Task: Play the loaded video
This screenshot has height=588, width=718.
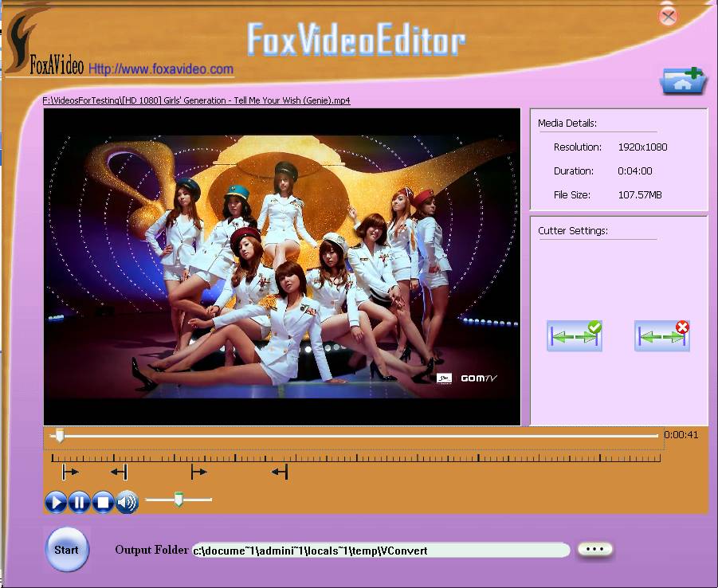Action: click(x=56, y=502)
